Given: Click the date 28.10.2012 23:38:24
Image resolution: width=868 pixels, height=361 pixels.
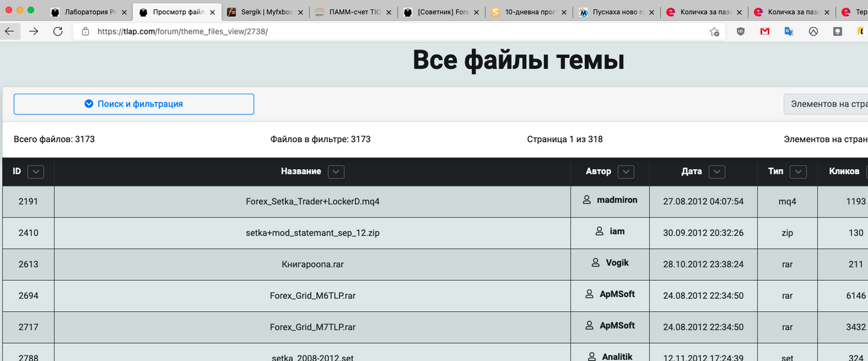Looking at the screenshot, I should click(703, 264).
